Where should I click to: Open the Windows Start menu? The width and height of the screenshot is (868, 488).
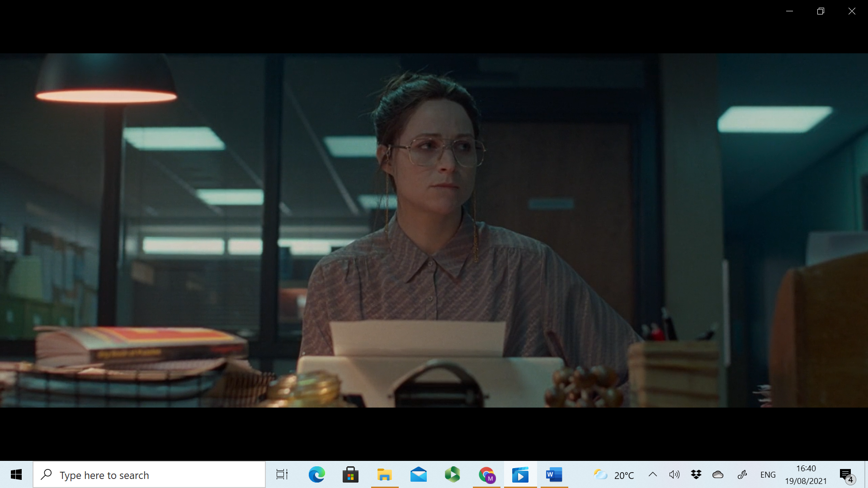click(x=16, y=474)
